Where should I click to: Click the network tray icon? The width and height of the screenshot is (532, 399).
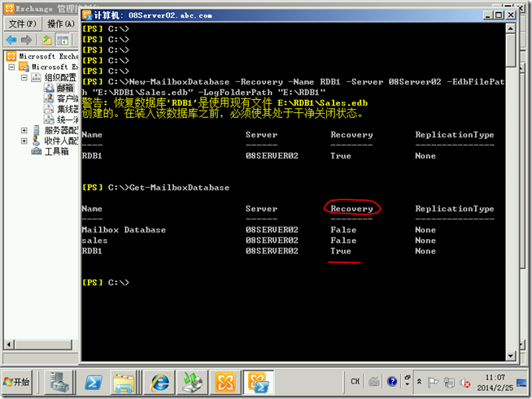[x=449, y=383]
